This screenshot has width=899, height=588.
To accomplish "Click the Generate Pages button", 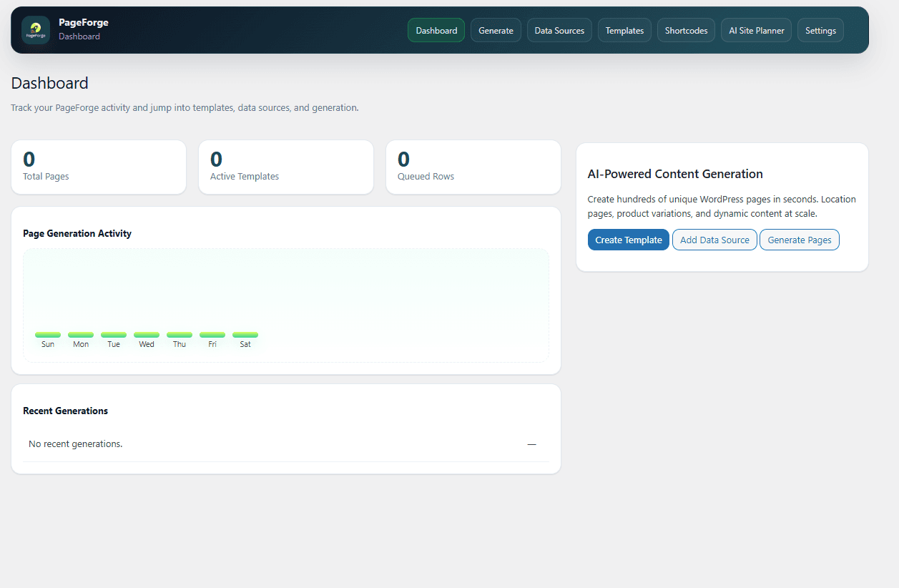I will point(799,240).
